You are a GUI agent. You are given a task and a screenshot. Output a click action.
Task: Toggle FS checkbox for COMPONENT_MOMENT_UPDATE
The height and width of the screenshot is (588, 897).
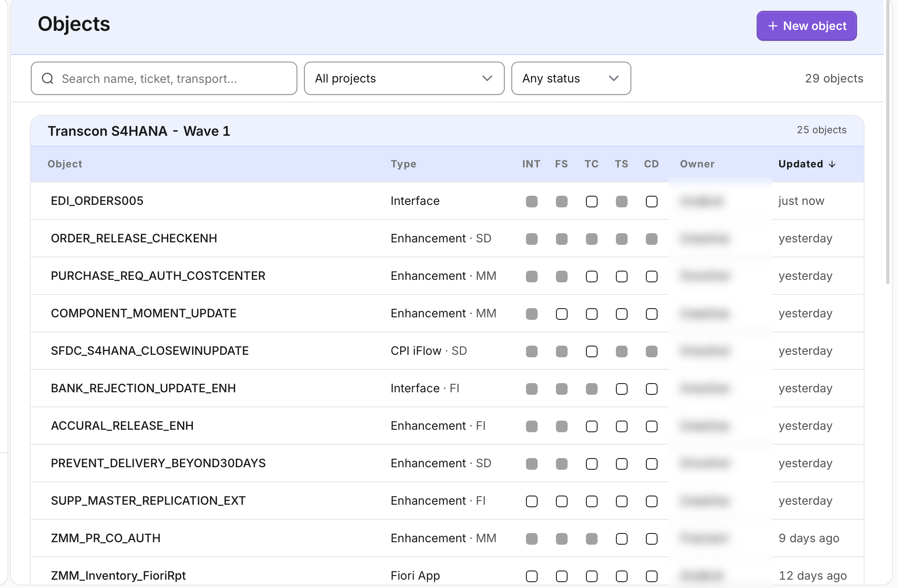coord(561,314)
